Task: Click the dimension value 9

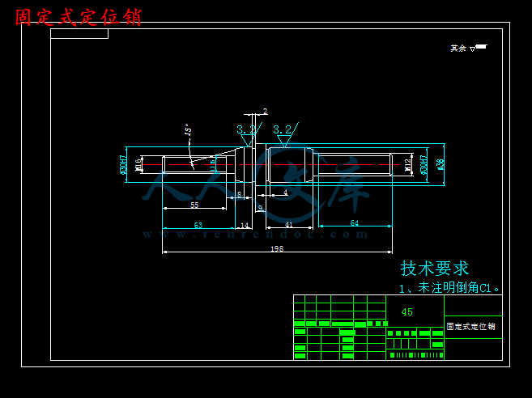Action: click(260, 208)
